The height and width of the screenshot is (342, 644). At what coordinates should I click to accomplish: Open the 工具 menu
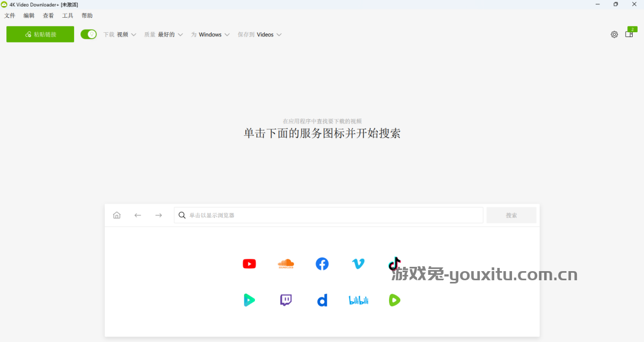point(68,16)
